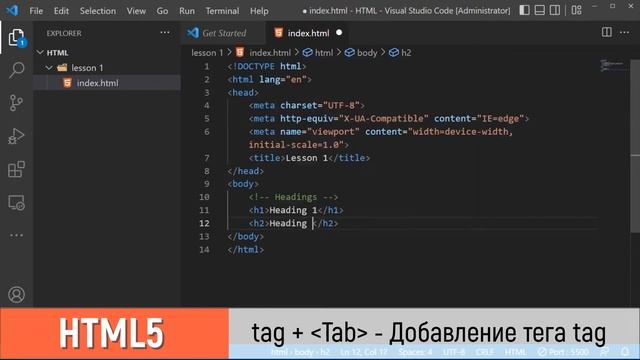640x360 pixels.
Task: Toggle the primary sidebar layout
Action: [x=524, y=10]
